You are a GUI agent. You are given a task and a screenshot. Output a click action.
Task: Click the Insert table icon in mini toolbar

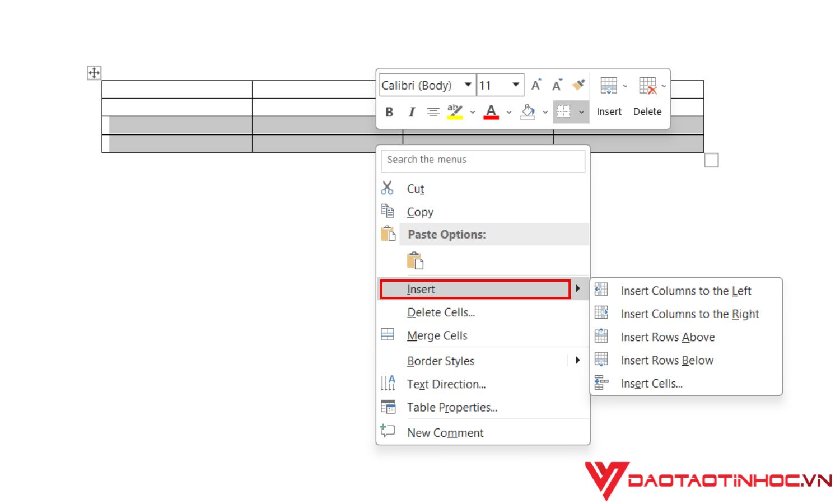(x=609, y=86)
